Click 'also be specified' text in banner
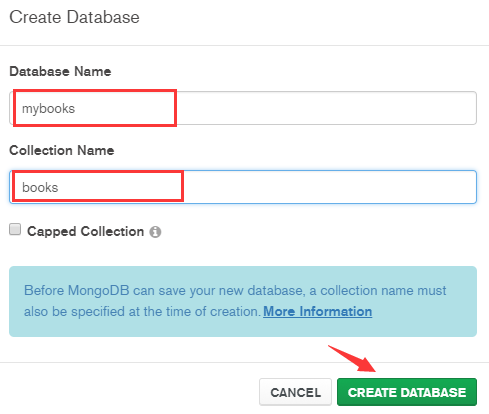The height and width of the screenshot is (414, 489). 74,311
